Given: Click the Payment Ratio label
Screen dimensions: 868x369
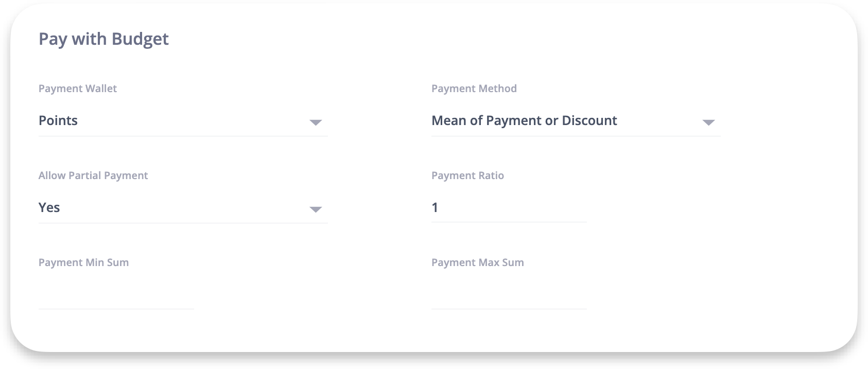Looking at the screenshot, I should pos(467,175).
